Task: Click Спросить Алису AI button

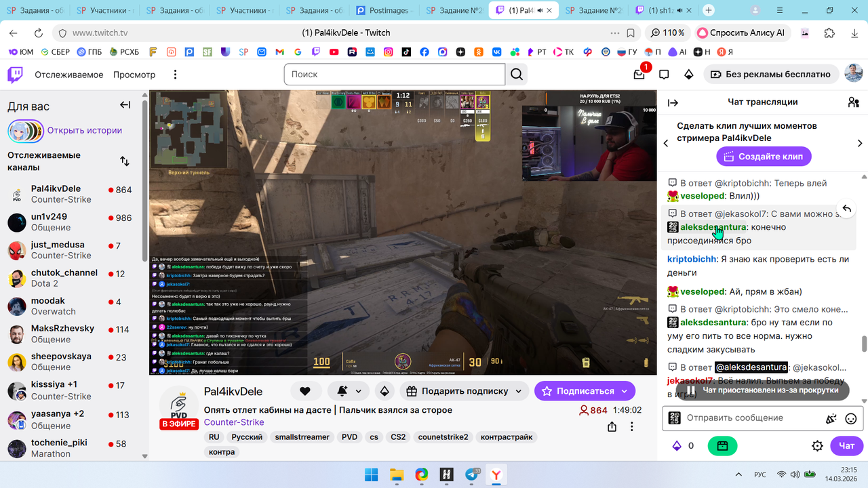Action: click(742, 33)
